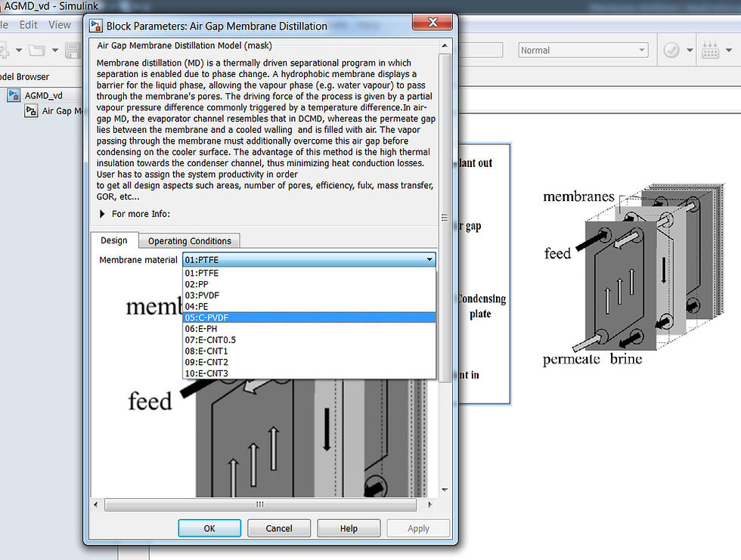741x560 pixels.
Task: Switch to the Operating Conditions tab
Action: pos(190,241)
